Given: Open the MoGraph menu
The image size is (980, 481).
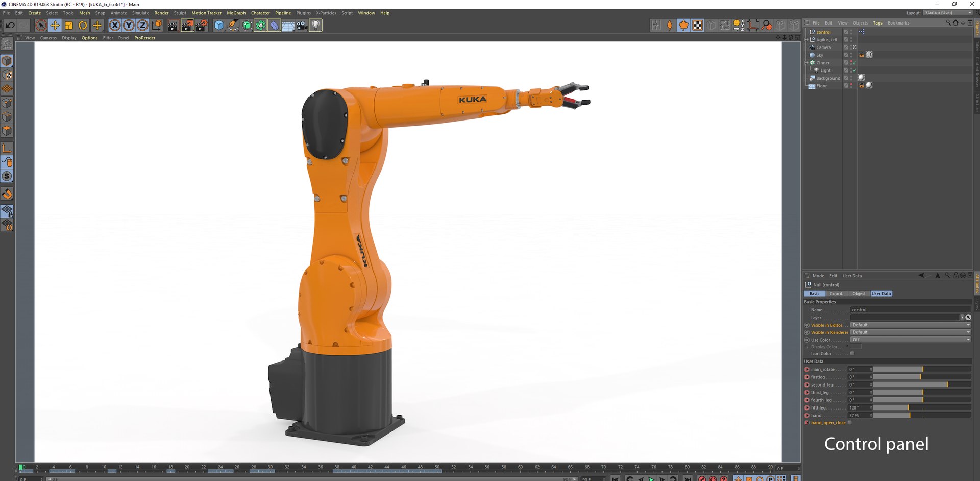Looking at the screenshot, I should tap(236, 13).
